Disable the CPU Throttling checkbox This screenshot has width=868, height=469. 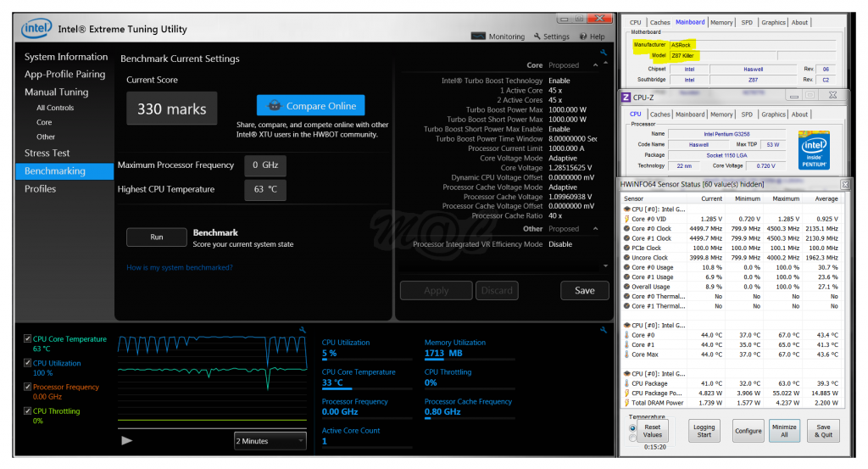27,411
